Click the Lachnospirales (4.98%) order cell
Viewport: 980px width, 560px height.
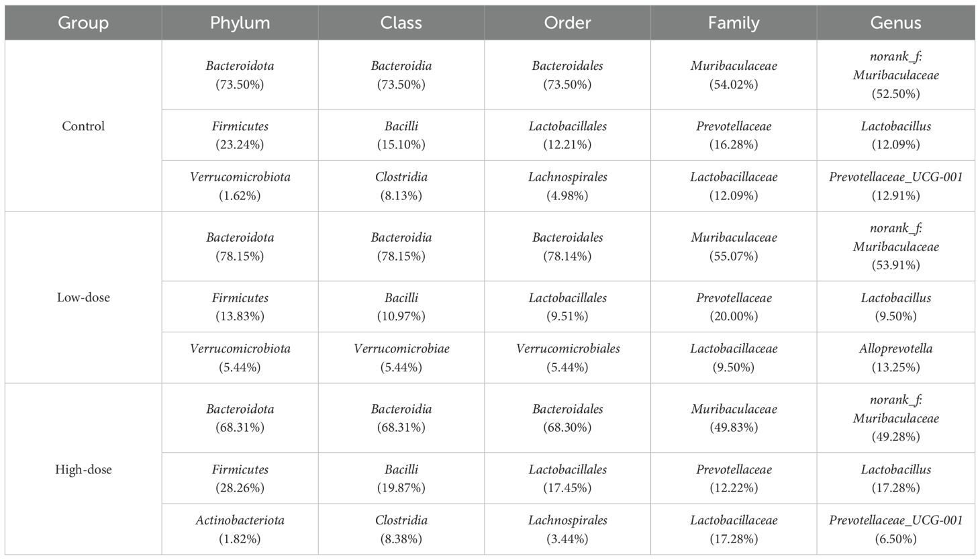(x=567, y=186)
